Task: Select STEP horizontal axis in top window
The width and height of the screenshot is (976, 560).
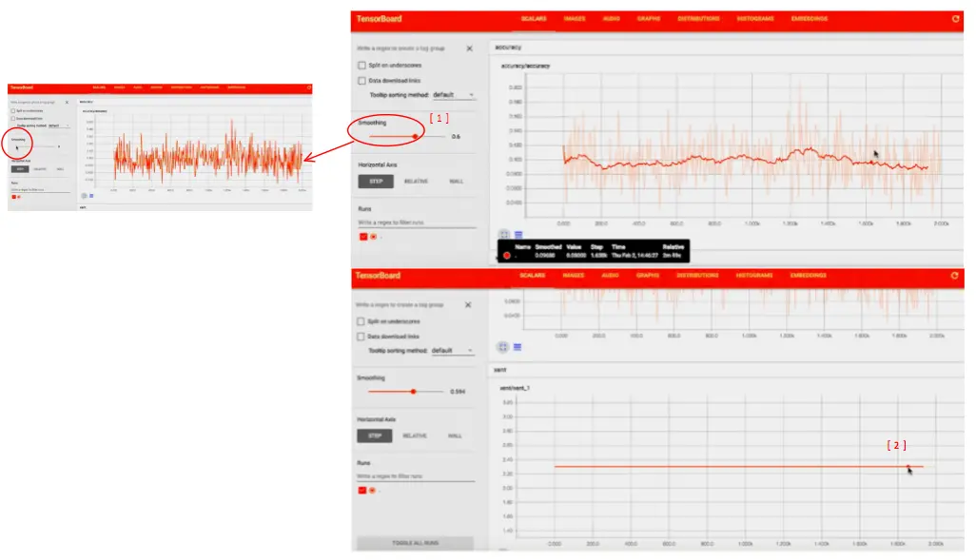Action: (376, 181)
